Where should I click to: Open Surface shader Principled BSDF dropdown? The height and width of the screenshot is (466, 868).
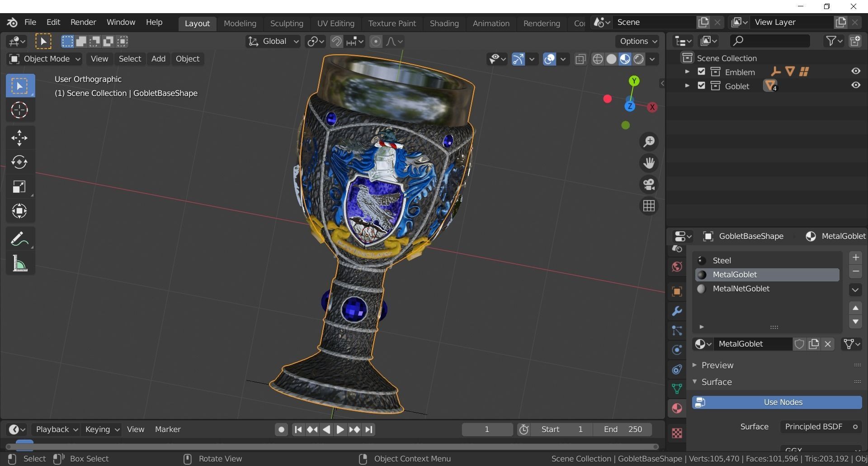click(x=821, y=427)
